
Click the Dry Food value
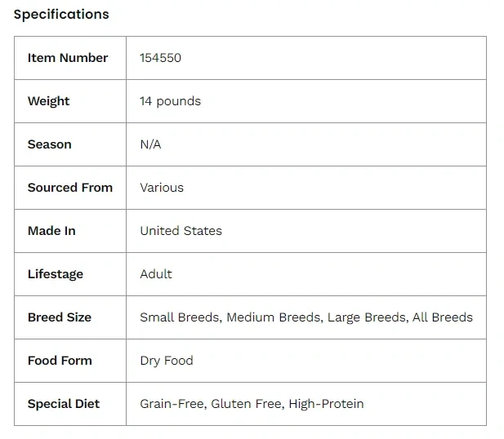(x=167, y=361)
